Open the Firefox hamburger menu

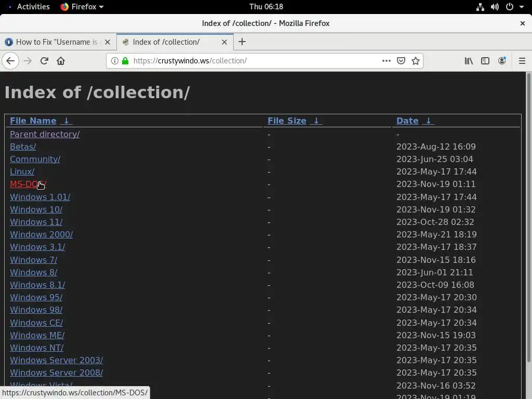pyautogui.click(x=522, y=61)
